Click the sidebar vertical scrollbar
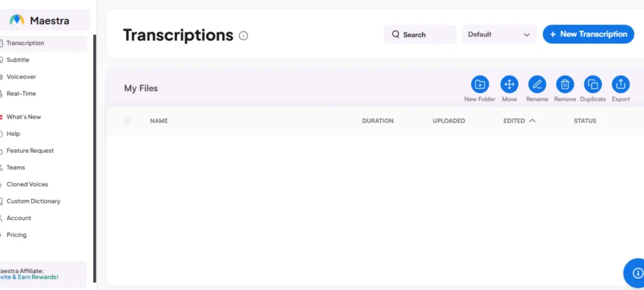The height and width of the screenshot is (290, 644). pos(95,157)
